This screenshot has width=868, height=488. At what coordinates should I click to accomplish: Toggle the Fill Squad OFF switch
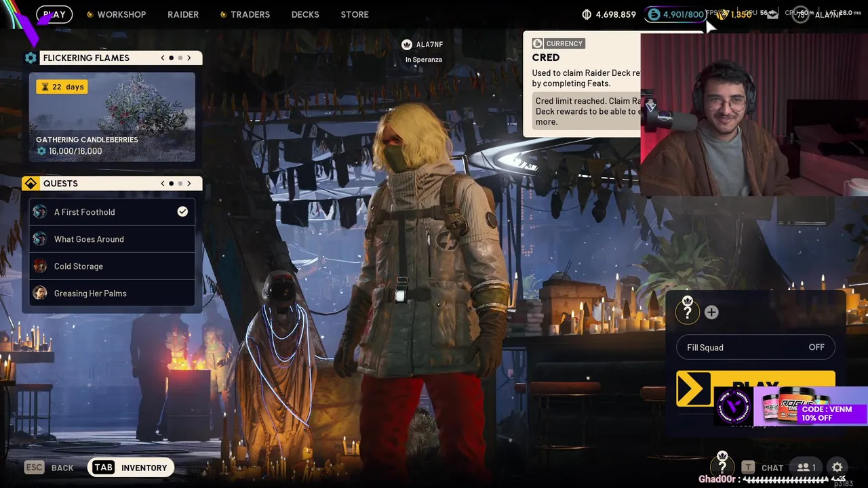755,348
